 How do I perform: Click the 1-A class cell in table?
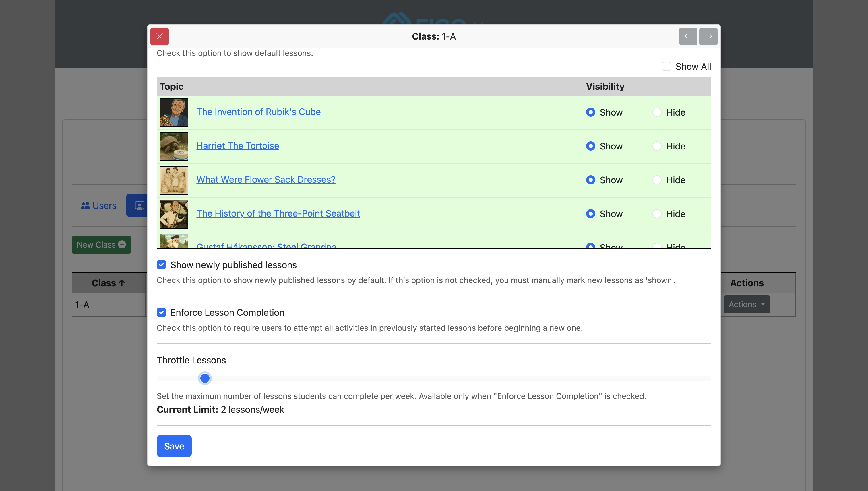click(x=108, y=305)
